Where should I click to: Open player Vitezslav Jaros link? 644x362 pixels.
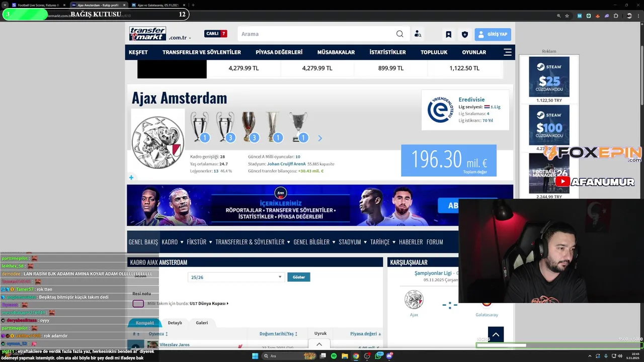174,345
